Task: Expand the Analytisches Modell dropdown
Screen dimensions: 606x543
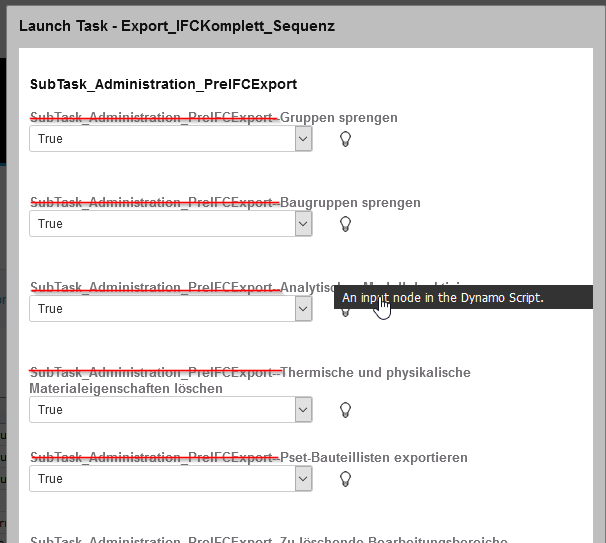Action: tap(304, 309)
